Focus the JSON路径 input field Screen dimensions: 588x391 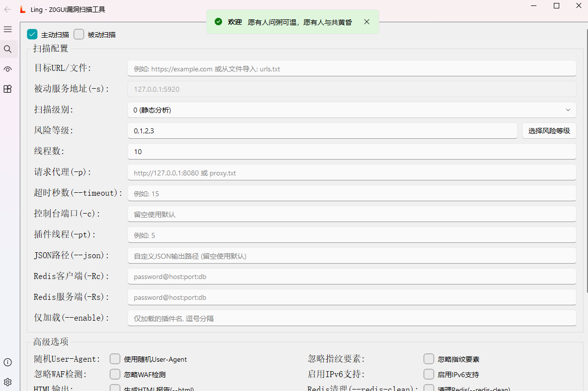point(352,256)
